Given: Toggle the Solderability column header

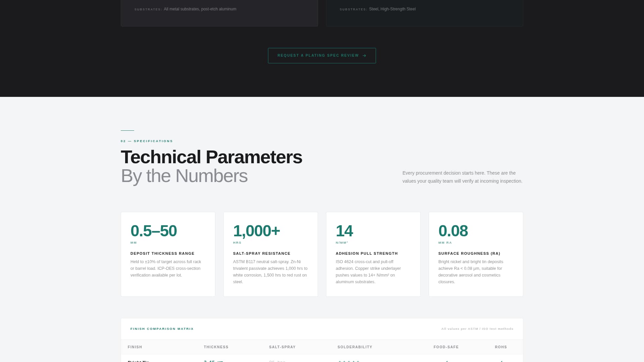Looking at the screenshot, I should pos(355,347).
